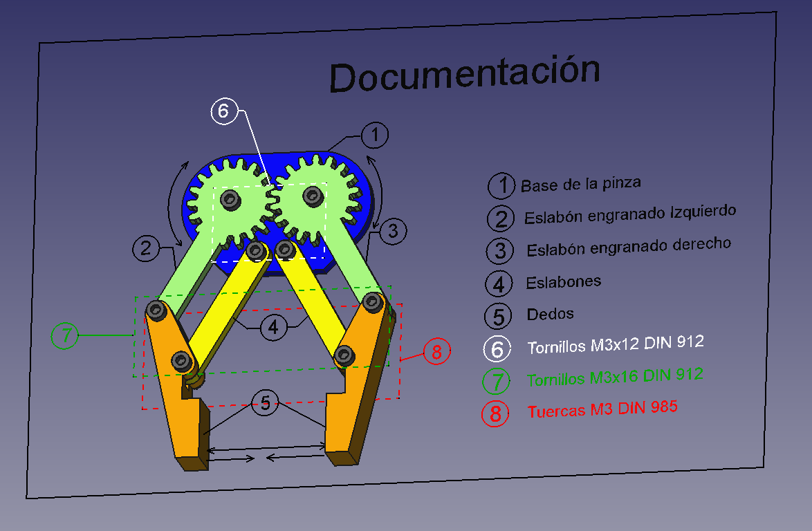This screenshot has height=531, width=812.
Task: Click the lower screw on the left finger
Action: point(181,361)
